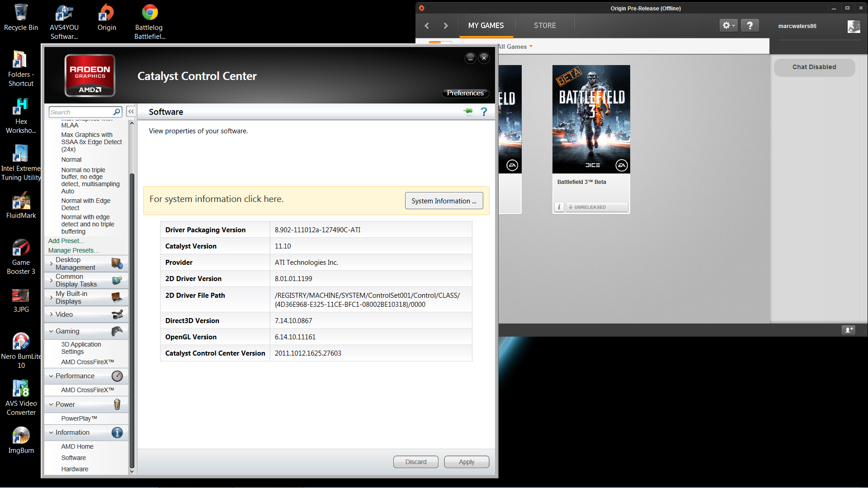The width and height of the screenshot is (868, 488).
Task: Go forward in Origin navigation
Action: click(446, 26)
